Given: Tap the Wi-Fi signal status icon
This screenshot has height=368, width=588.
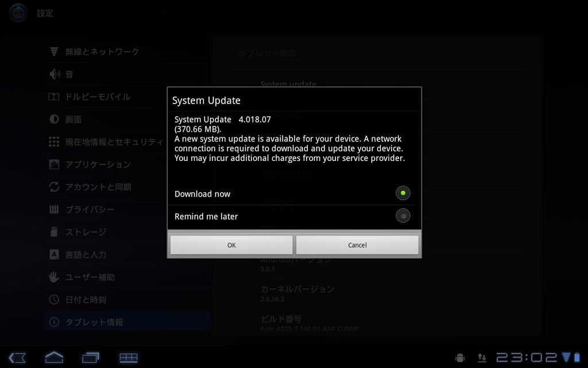Looking at the screenshot, I should pyautogui.click(x=566, y=356).
